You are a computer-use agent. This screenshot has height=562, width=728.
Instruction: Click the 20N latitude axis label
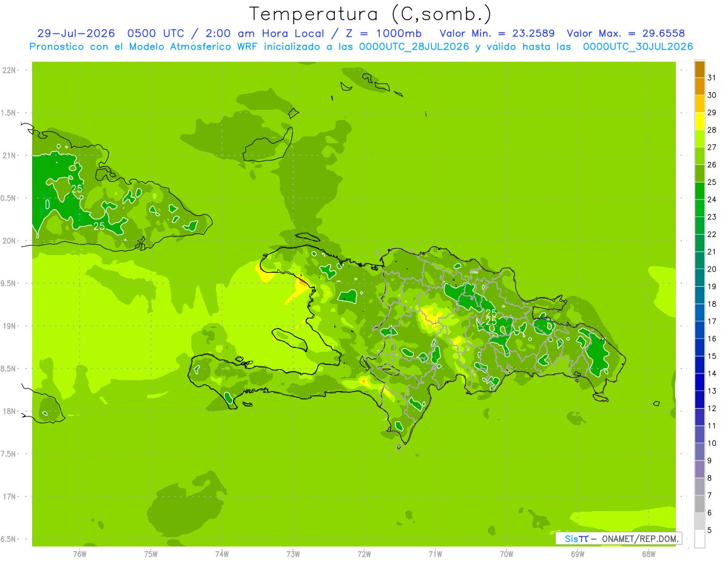coord(8,241)
